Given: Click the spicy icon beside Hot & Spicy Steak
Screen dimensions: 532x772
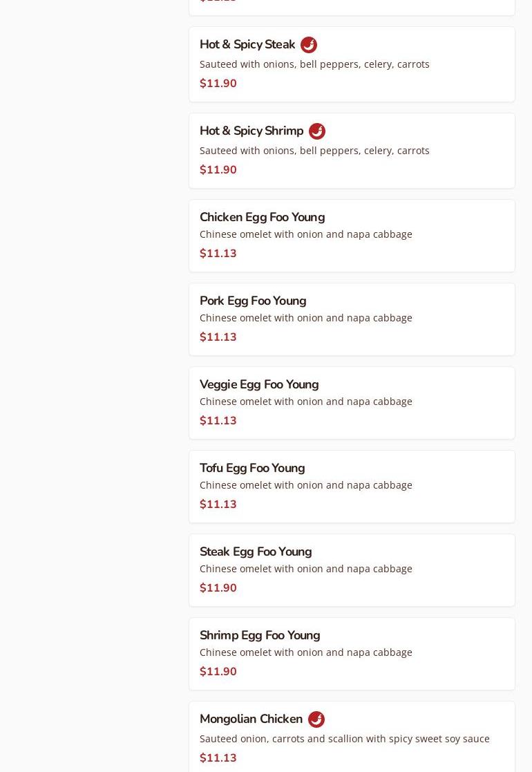Looking at the screenshot, I should 309,45.
